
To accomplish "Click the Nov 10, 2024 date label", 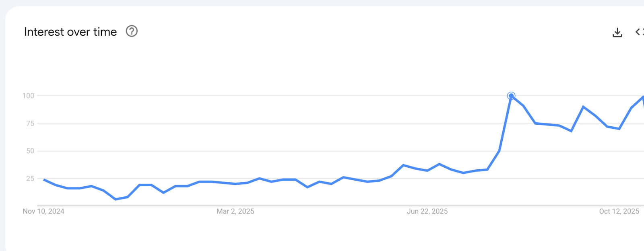I will (x=44, y=211).
